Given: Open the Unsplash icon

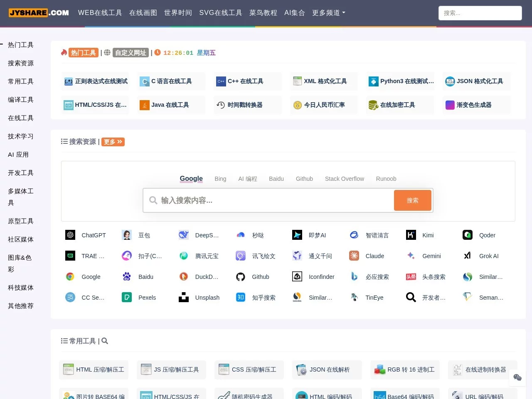Looking at the screenshot, I should tap(184, 298).
